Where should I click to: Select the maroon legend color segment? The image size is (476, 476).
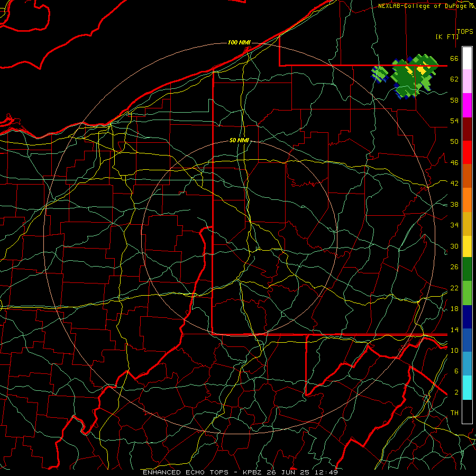pyautogui.click(x=467, y=129)
